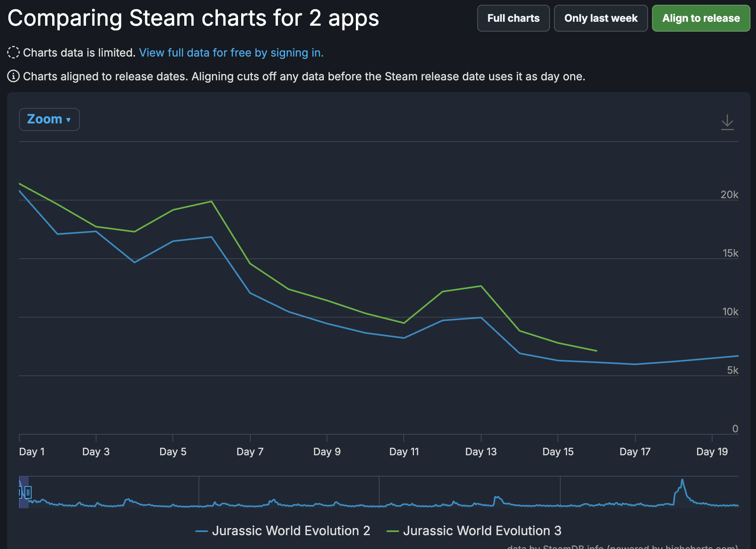
Task: Open the Zoom dropdown
Action: click(49, 119)
